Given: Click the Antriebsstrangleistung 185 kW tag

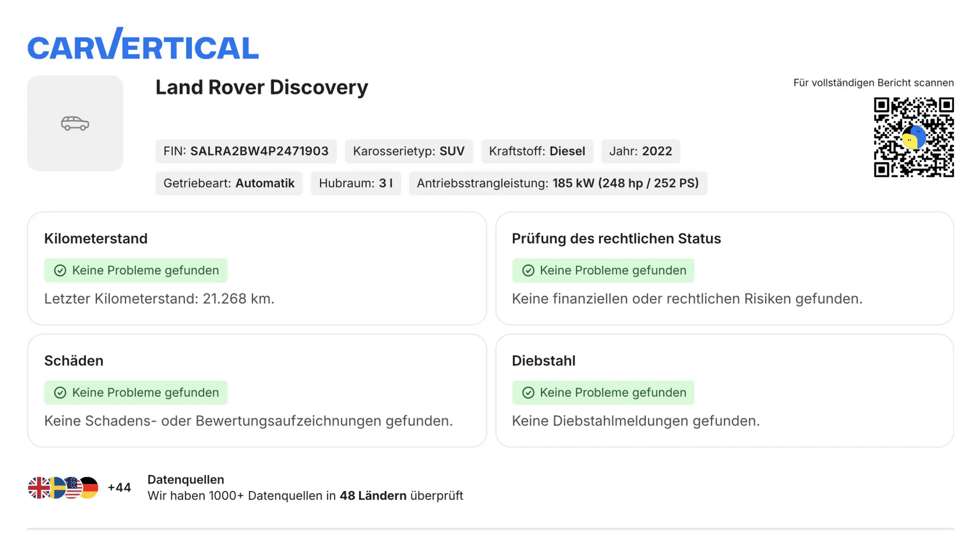Looking at the screenshot, I should click(x=558, y=183).
